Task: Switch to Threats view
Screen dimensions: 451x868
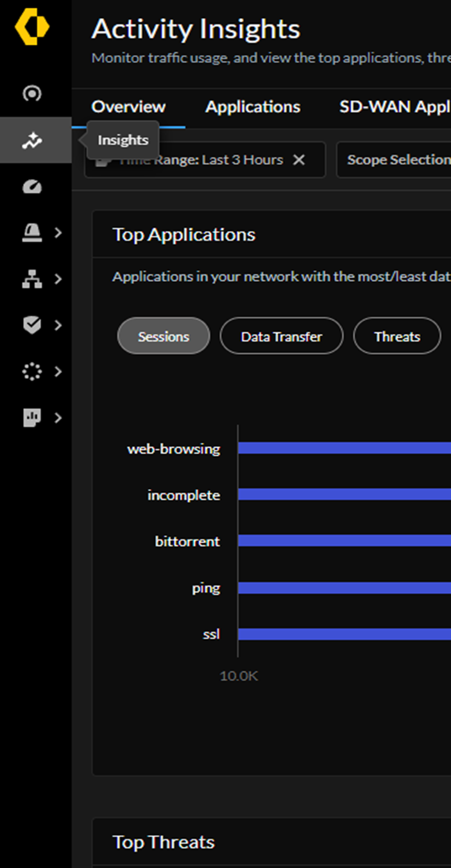Action: click(396, 335)
